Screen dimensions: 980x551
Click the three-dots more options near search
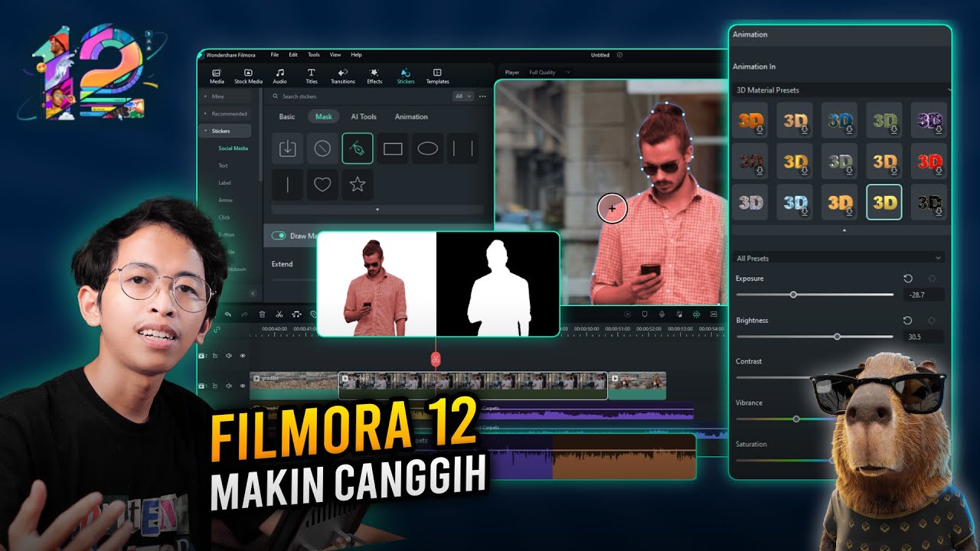click(482, 96)
